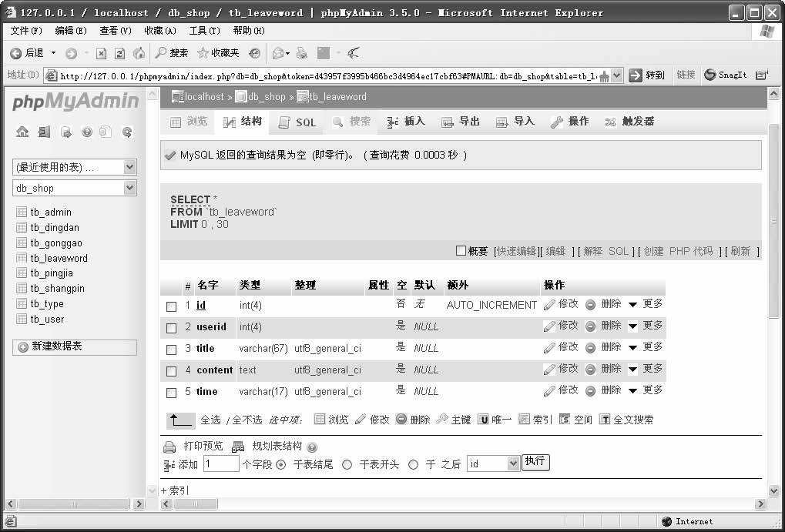Expand the + 索引 section

point(175,490)
